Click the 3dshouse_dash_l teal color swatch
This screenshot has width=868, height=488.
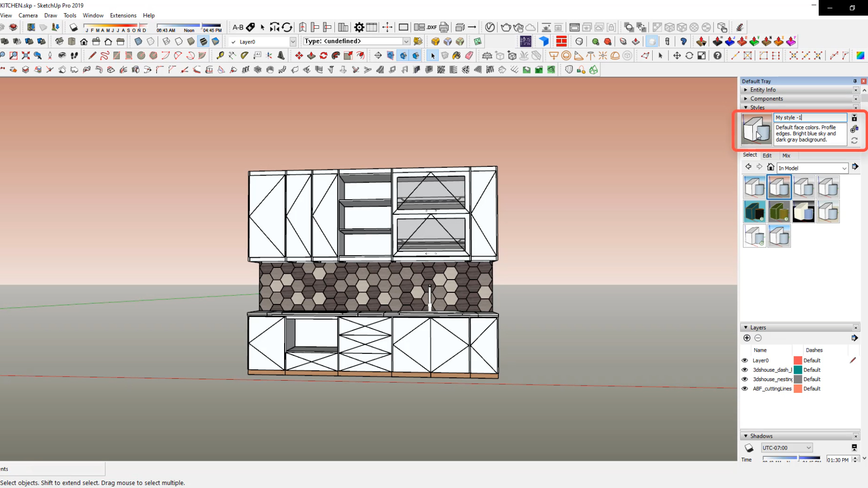[798, 370]
